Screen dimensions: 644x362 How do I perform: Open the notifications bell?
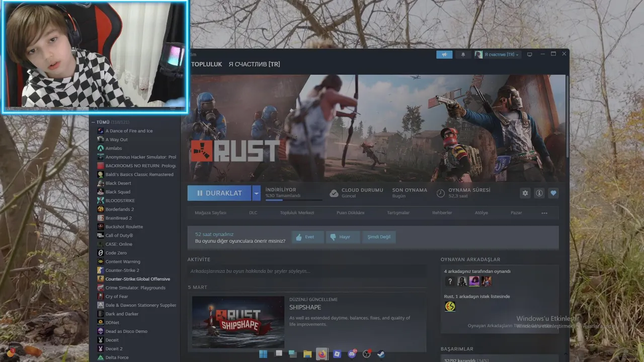463,54
